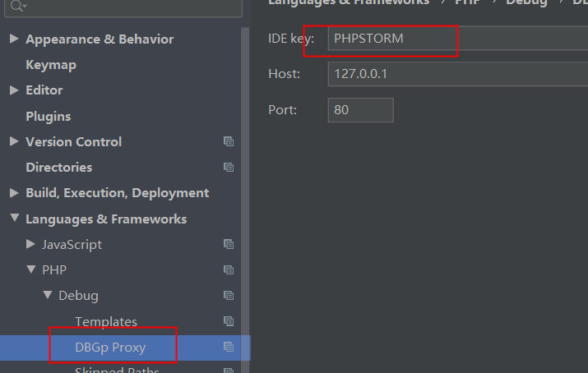This screenshot has width=588, height=373.
Task: Click project-level icon beside Version Control
Action: click(x=229, y=141)
